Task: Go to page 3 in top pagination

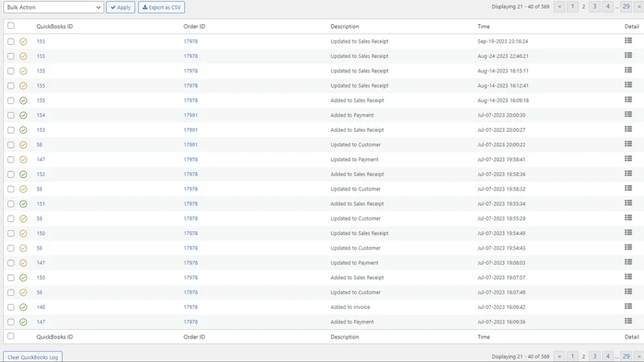Action: coord(594,6)
